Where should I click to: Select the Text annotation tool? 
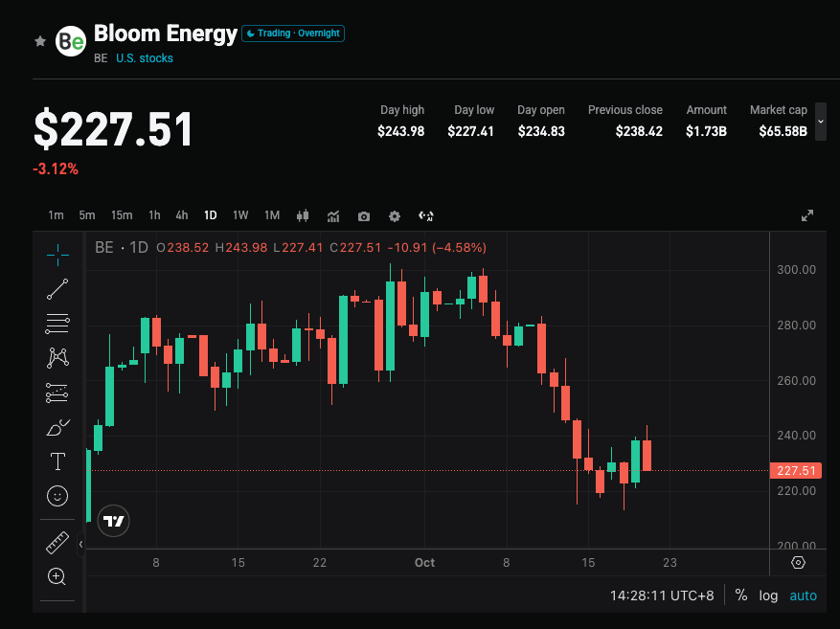click(x=57, y=461)
